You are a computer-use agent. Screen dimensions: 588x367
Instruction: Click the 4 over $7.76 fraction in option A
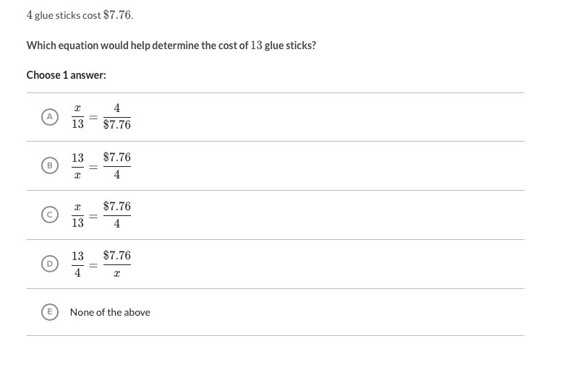click(x=117, y=116)
